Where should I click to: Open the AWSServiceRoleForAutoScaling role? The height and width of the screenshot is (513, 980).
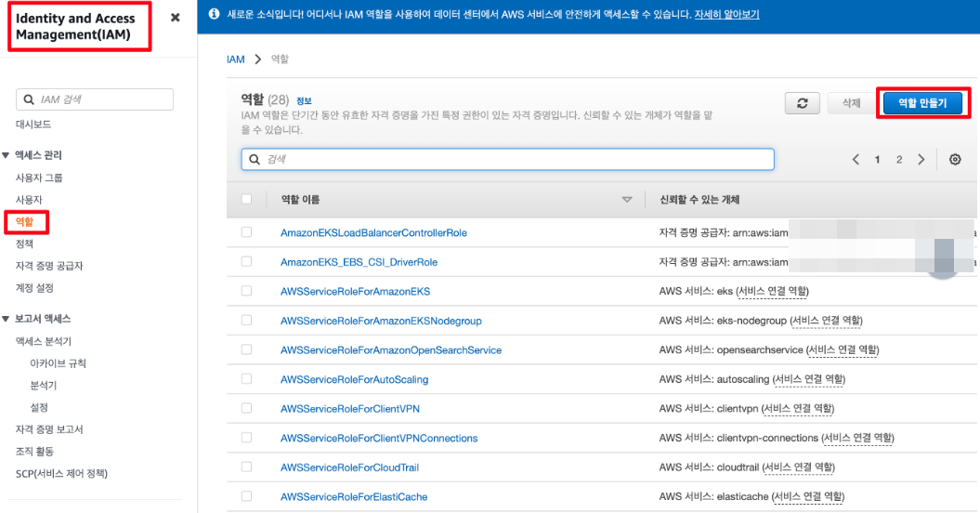pos(354,380)
